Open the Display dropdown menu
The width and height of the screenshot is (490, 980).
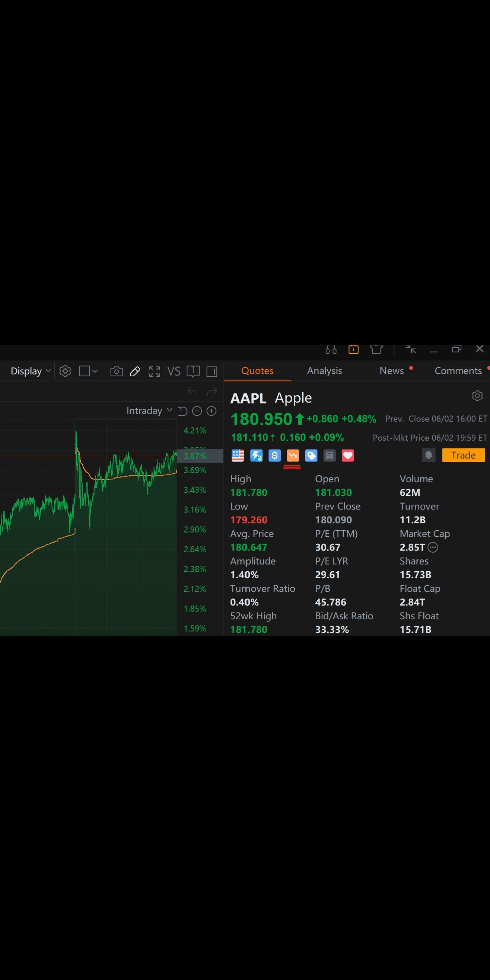(x=30, y=371)
